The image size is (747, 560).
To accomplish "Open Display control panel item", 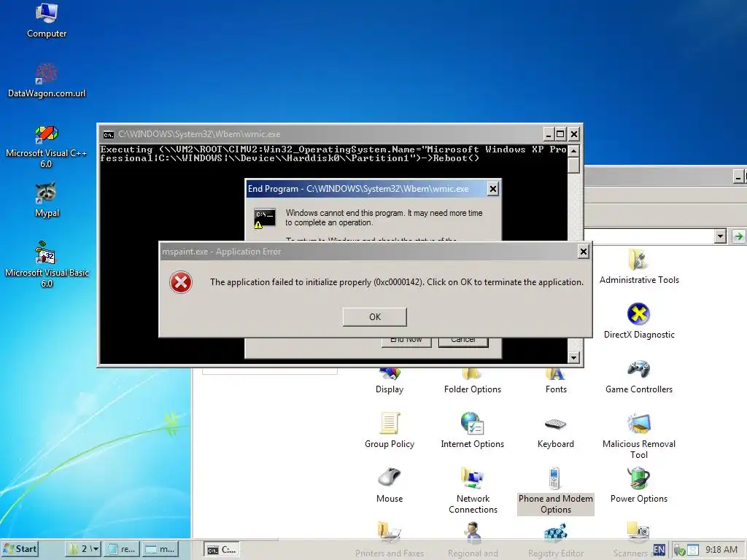I will point(390,381).
